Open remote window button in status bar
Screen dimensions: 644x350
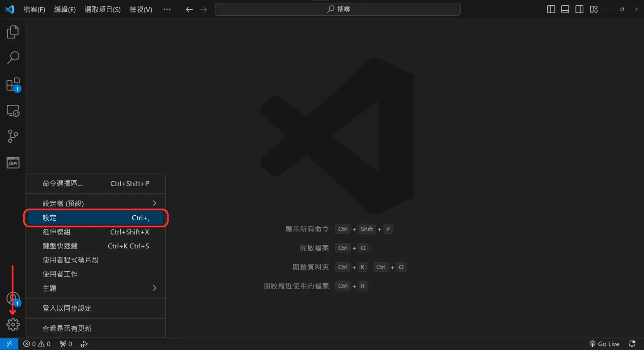[x=9, y=344]
